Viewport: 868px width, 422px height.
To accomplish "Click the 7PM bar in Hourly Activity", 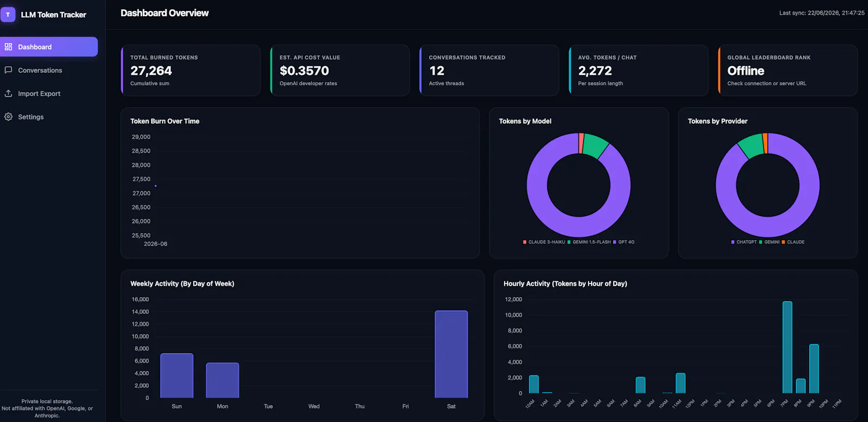I will click(787, 347).
